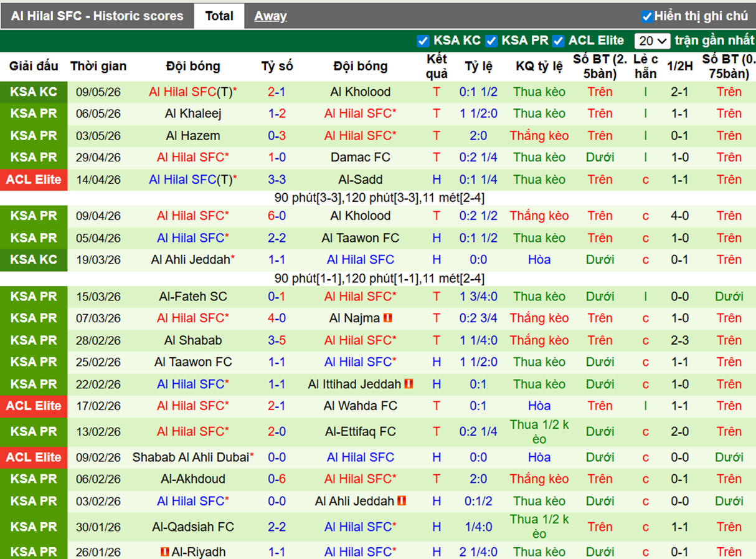
Task: Select penalty note under Al Ahli Jeddah 19/03/26
Action: pos(379,279)
